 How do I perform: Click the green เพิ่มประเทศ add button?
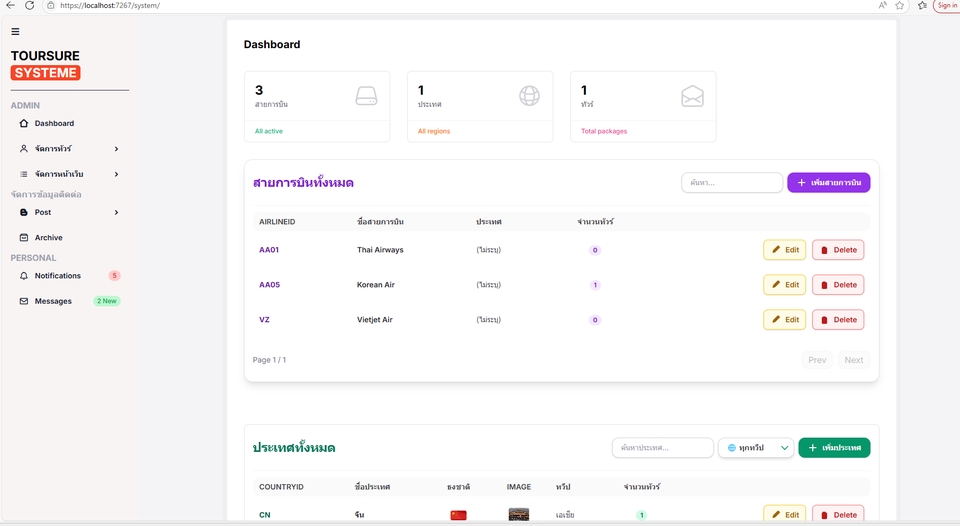pyautogui.click(x=833, y=448)
